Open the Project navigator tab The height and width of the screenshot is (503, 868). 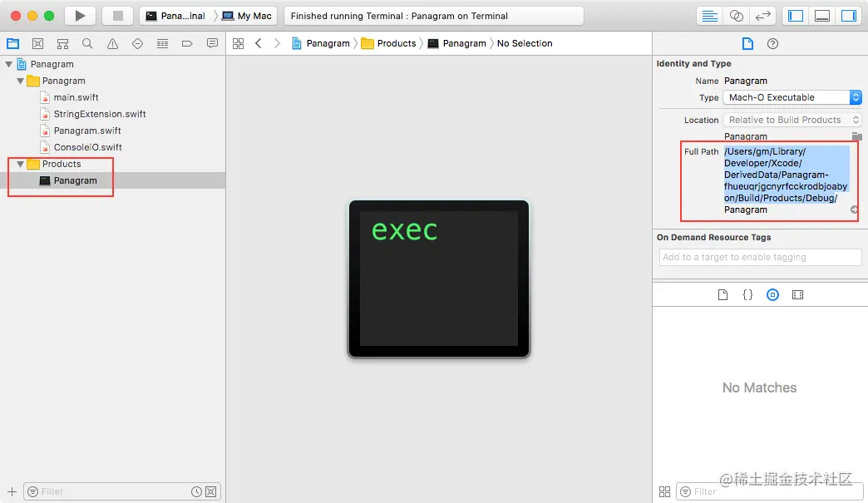(x=12, y=44)
